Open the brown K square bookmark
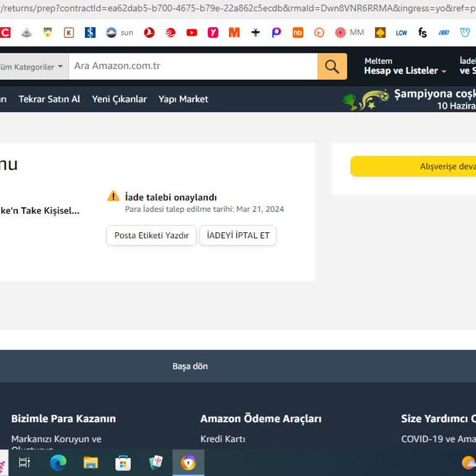This screenshot has height=476, width=476. click(69, 32)
